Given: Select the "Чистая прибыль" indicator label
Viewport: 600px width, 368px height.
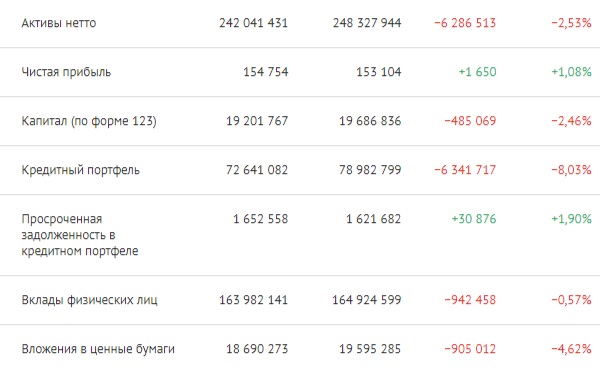Looking at the screenshot, I should pos(66,72).
